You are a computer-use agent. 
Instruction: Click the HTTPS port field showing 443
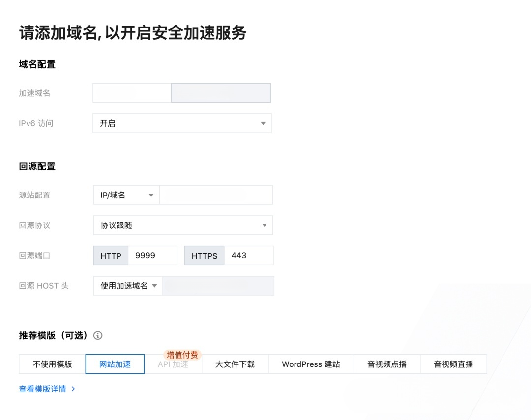point(248,255)
